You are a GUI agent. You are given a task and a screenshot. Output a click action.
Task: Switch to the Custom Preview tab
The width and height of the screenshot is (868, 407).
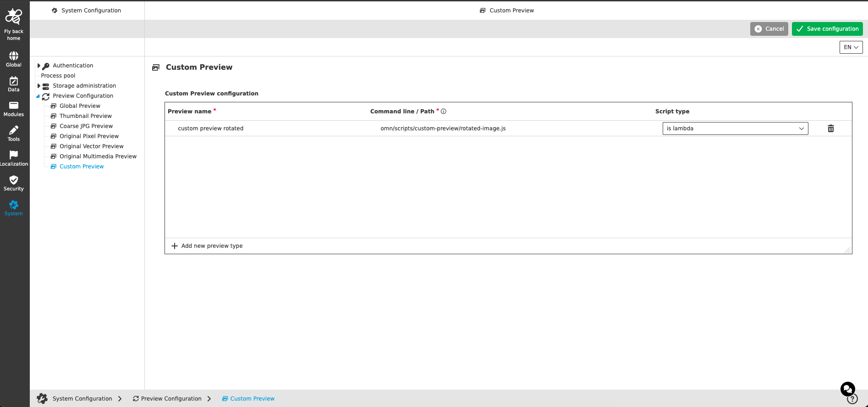tap(506, 10)
